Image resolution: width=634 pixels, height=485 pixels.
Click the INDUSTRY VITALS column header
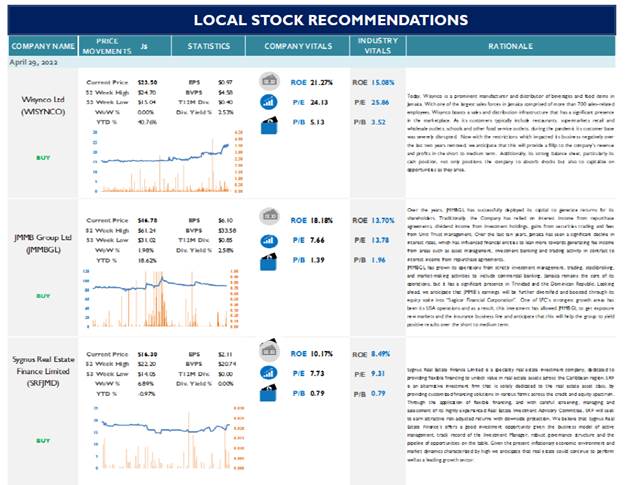(378, 46)
